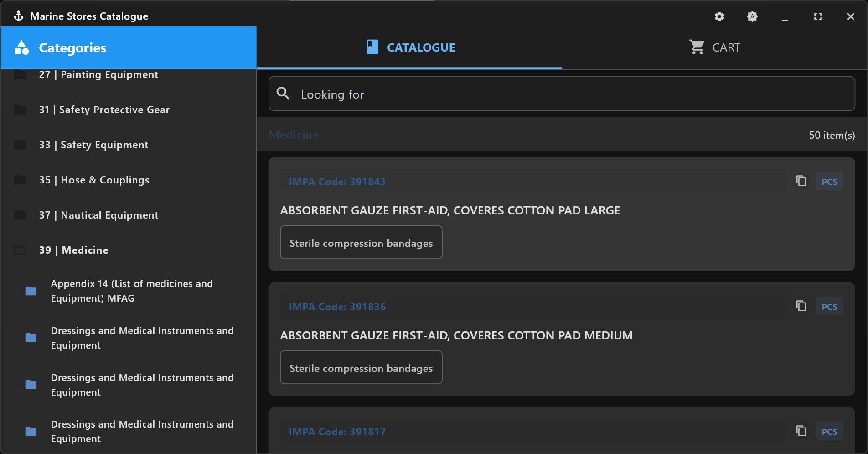Image resolution: width=868 pixels, height=454 pixels.
Task: Click ABSORBENT GAUZE COTTON PAD MEDIUM title
Action: click(456, 335)
